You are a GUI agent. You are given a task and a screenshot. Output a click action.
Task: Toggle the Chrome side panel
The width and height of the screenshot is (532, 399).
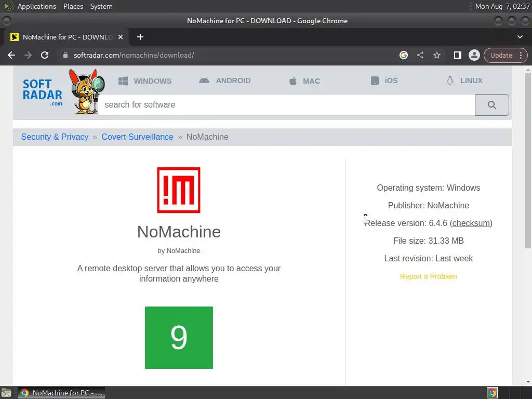click(457, 55)
